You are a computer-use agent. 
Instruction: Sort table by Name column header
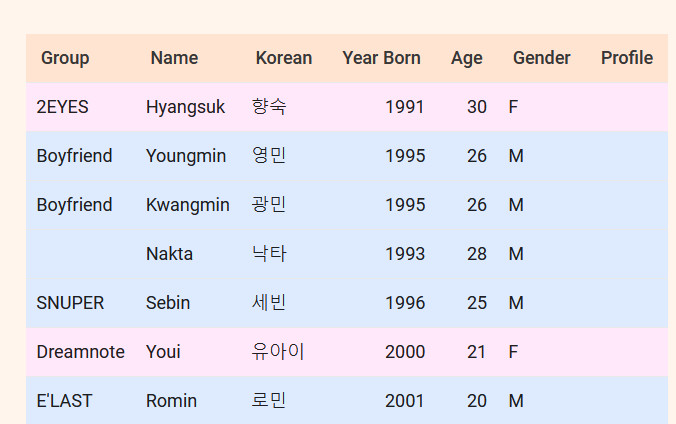point(174,58)
